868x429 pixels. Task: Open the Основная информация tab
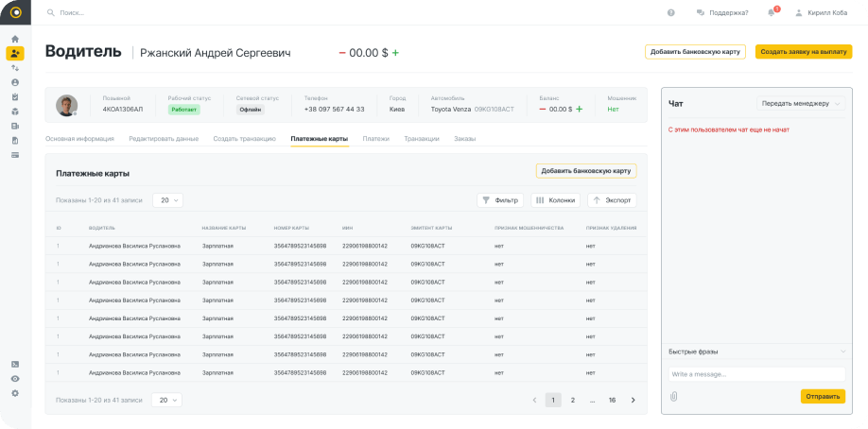79,139
